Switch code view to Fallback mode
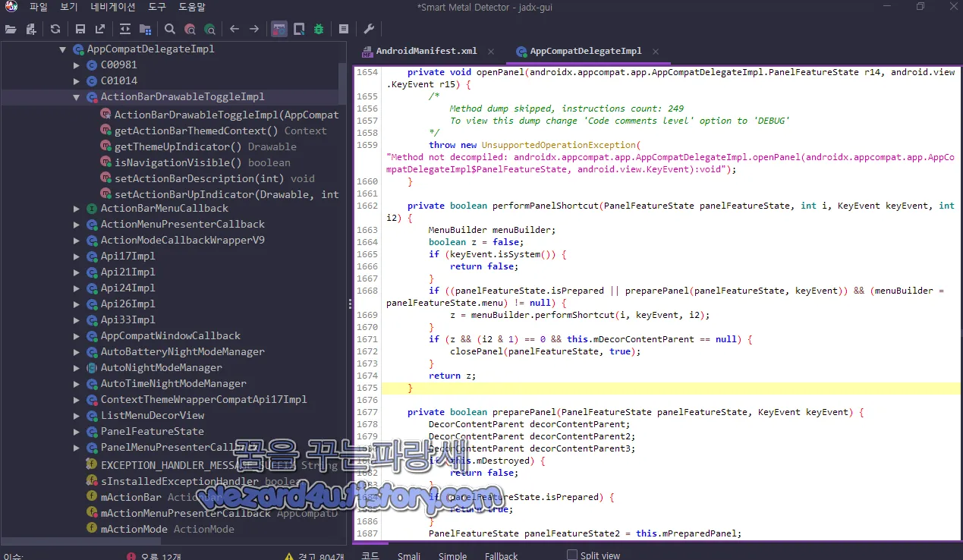 tap(501, 555)
